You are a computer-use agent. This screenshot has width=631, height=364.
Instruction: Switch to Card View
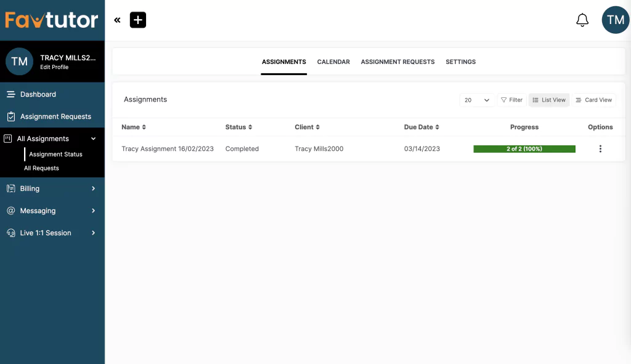point(593,100)
